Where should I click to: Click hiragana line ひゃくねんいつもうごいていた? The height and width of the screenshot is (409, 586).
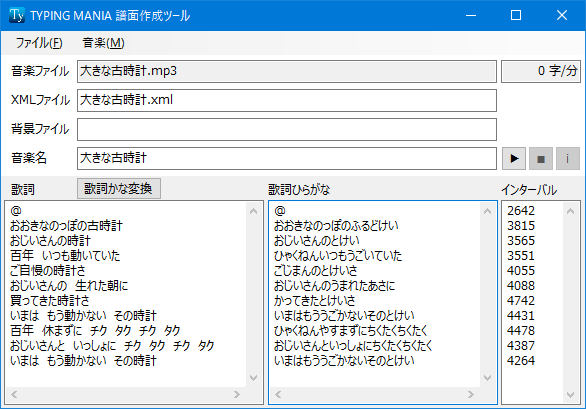[338, 256]
